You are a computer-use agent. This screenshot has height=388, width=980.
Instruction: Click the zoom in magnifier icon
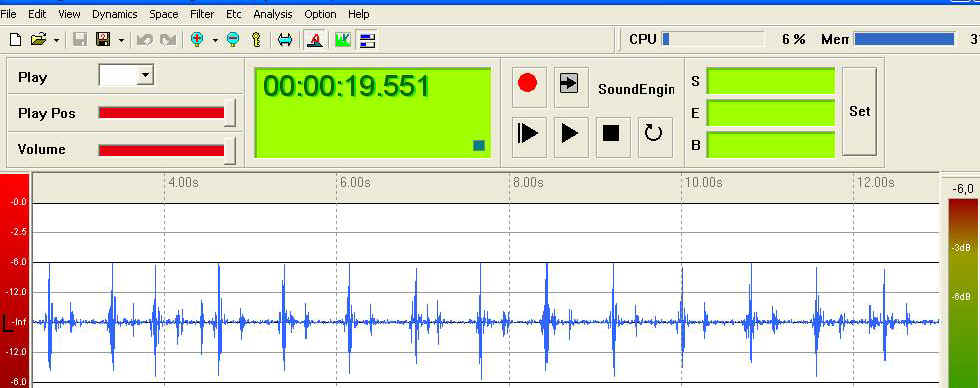coord(197,40)
